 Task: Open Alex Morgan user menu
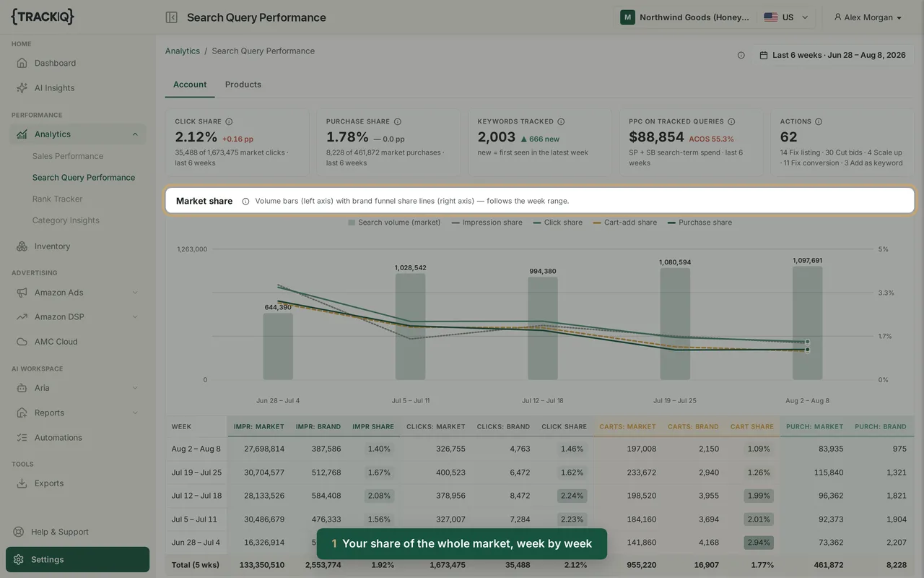tap(868, 17)
